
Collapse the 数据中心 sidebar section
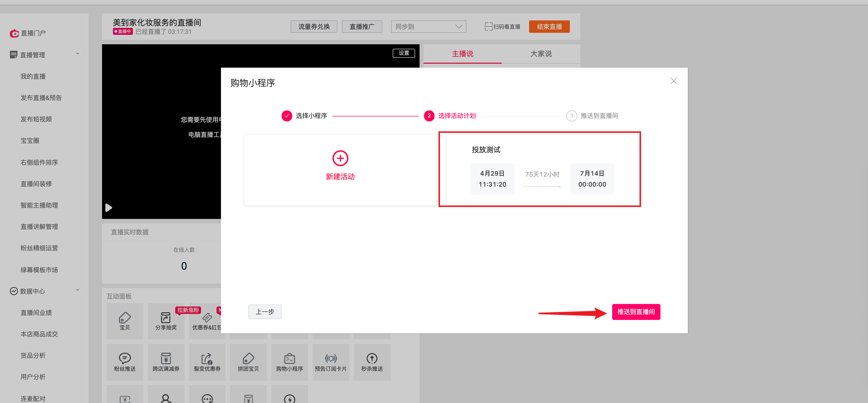tap(78, 290)
